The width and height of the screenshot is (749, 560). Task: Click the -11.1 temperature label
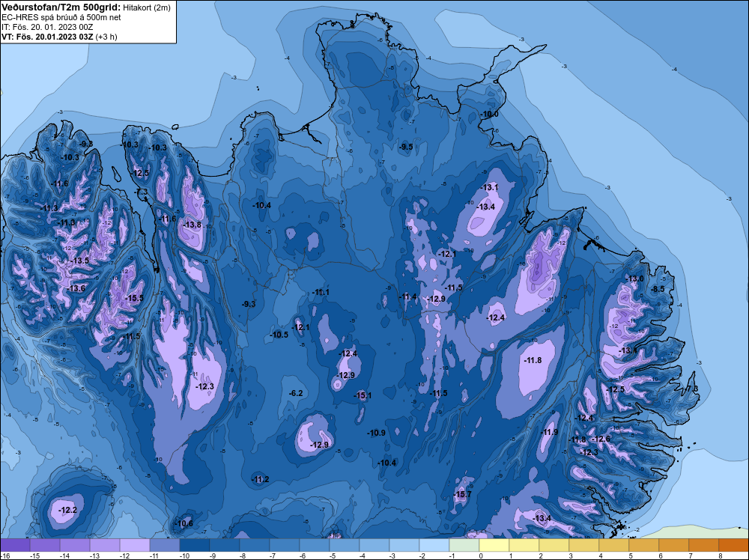320,292
